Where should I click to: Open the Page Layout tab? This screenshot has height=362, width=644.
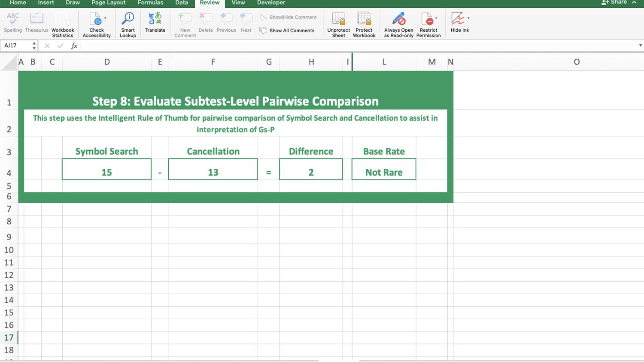point(109,3)
